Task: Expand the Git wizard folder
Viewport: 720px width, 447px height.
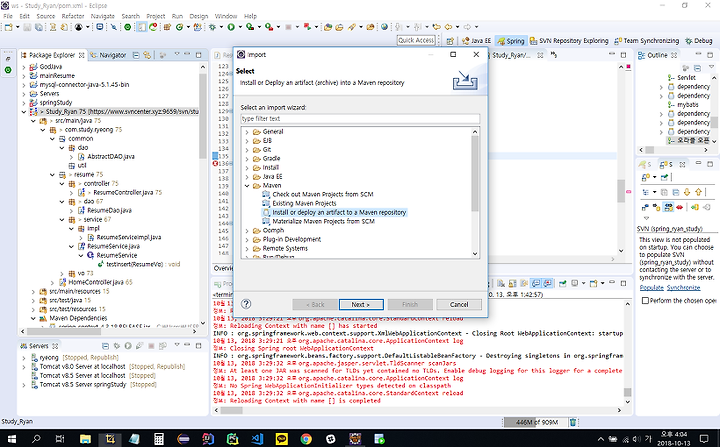Action: click(247, 150)
